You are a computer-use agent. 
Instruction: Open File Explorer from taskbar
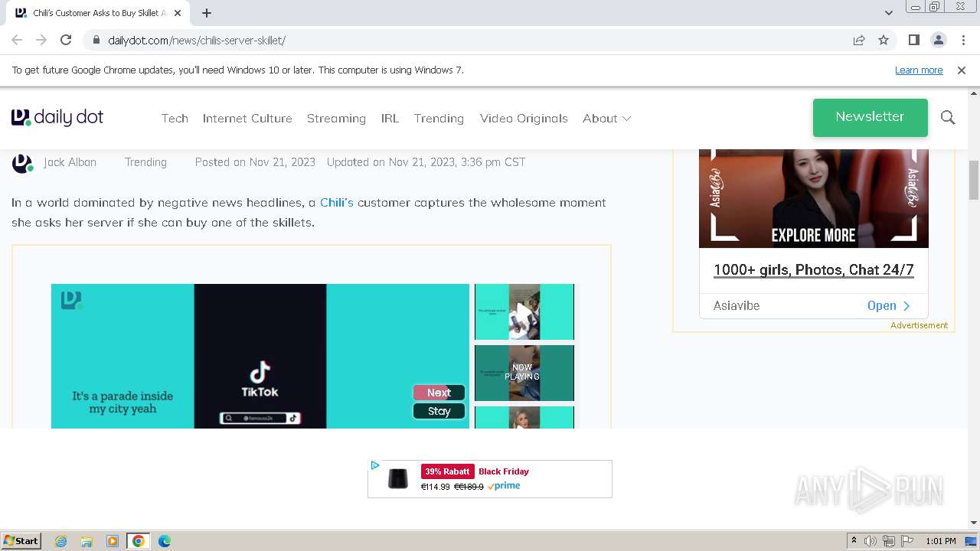tap(87, 541)
